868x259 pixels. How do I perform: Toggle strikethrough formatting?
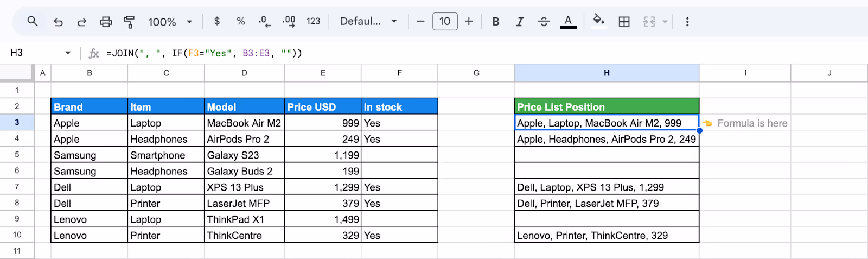click(544, 22)
